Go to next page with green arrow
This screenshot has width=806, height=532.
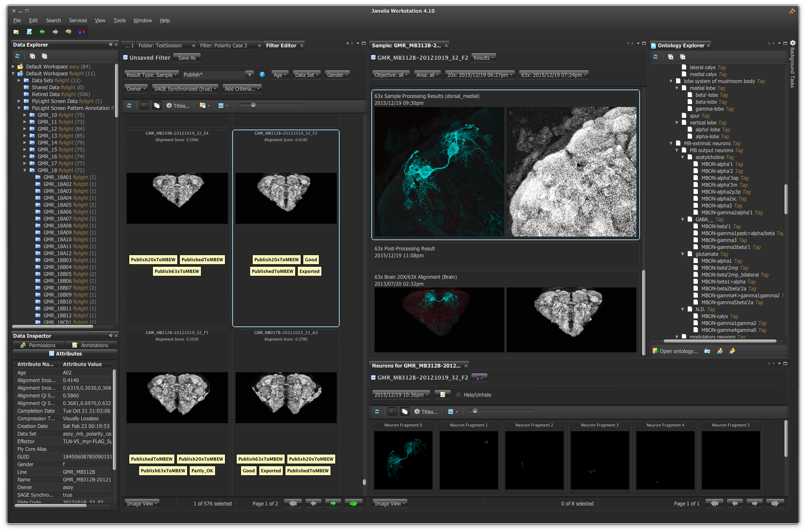pyautogui.click(x=333, y=504)
